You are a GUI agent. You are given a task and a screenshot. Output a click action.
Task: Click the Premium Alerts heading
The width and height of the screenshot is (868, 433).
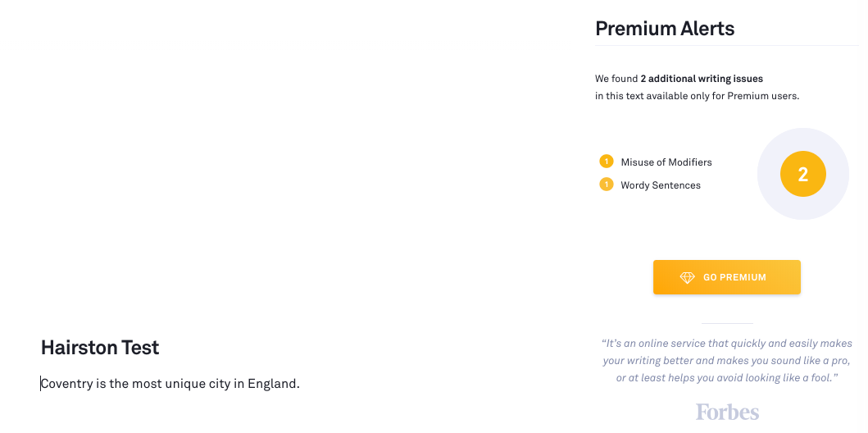click(x=665, y=29)
